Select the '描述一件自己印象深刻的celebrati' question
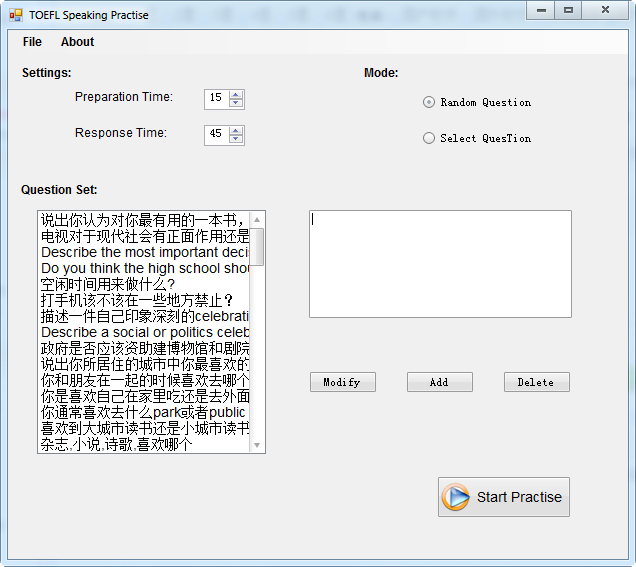 click(x=145, y=316)
